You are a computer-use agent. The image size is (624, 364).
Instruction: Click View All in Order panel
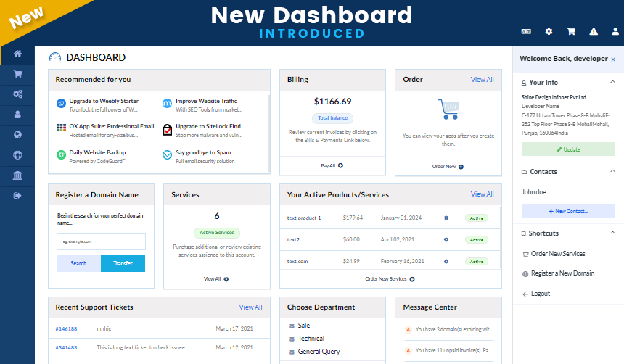(483, 80)
